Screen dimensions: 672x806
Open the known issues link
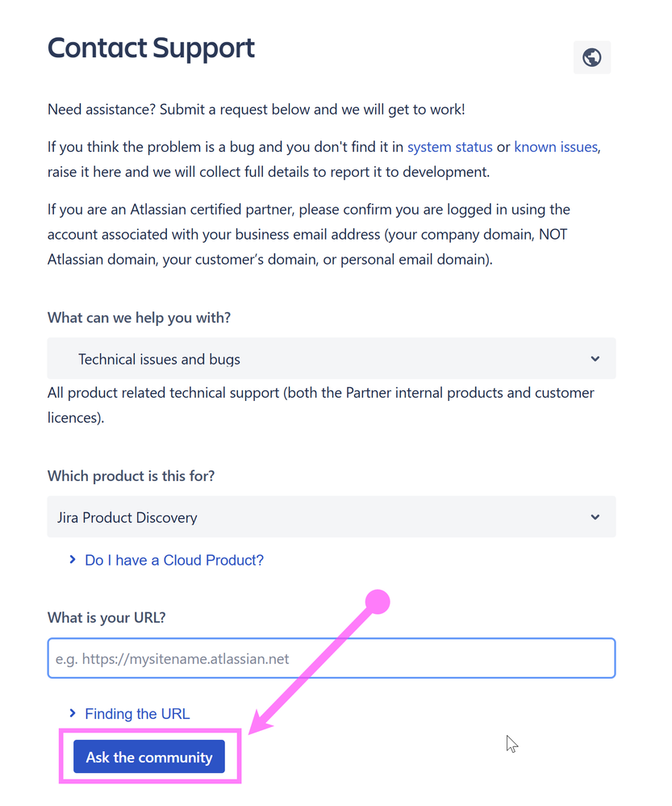click(x=556, y=147)
